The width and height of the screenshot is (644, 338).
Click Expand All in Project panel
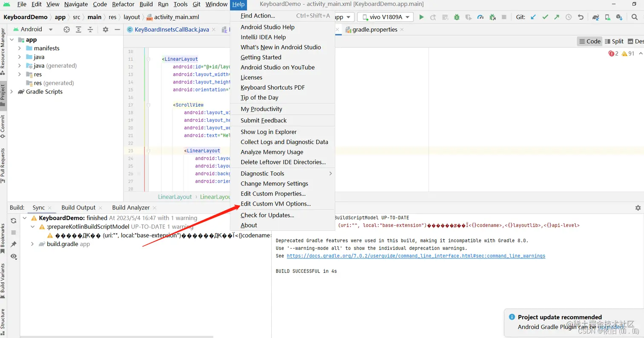78,29
